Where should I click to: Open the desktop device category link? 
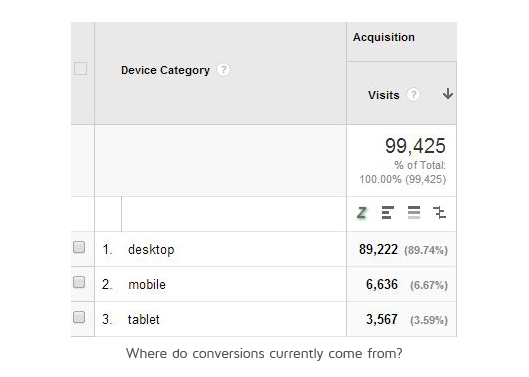(x=151, y=249)
